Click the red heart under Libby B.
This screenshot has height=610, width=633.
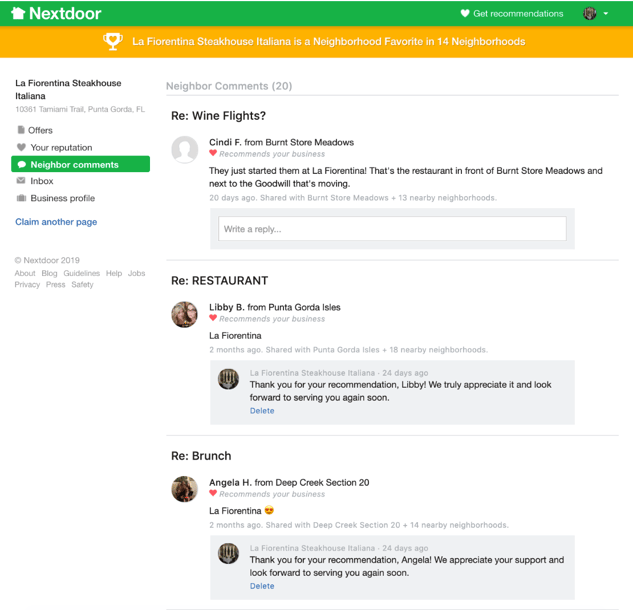[x=213, y=318]
